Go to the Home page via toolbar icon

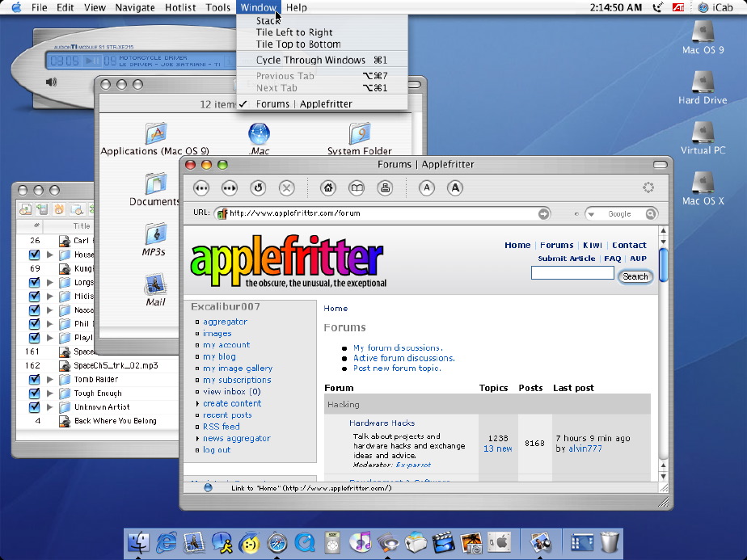pyautogui.click(x=328, y=188)
